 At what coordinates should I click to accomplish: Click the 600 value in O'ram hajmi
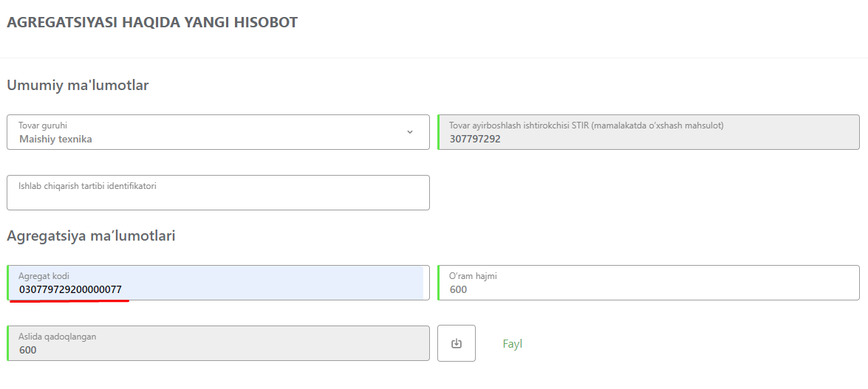point(458,289)
